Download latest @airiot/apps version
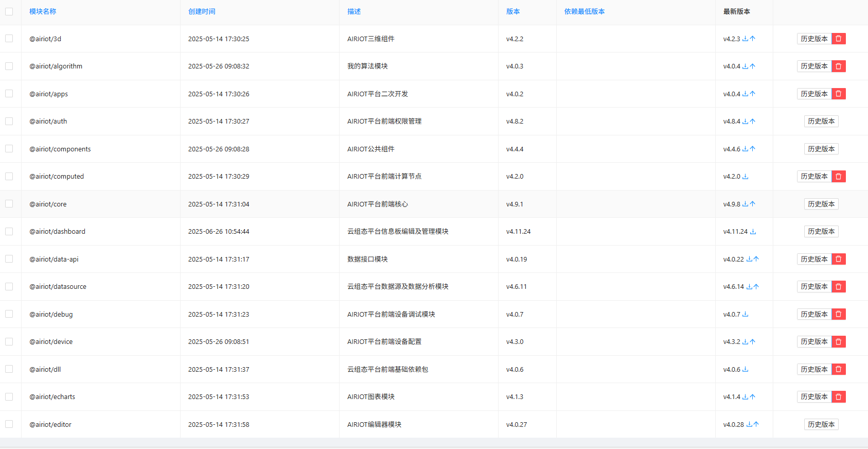This screenshot has width=868, height=449. [745, 94]
